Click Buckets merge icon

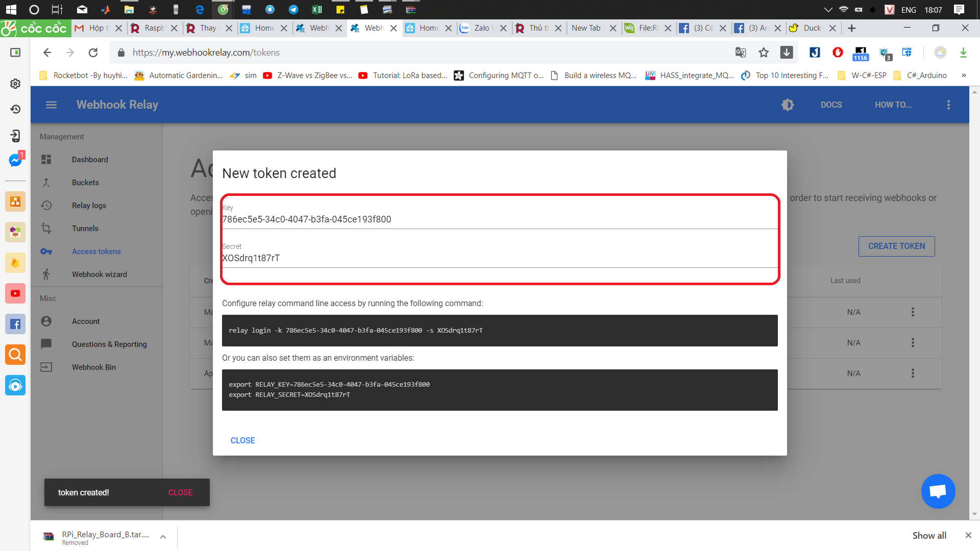pyautogui.click(x=46, y=183)
